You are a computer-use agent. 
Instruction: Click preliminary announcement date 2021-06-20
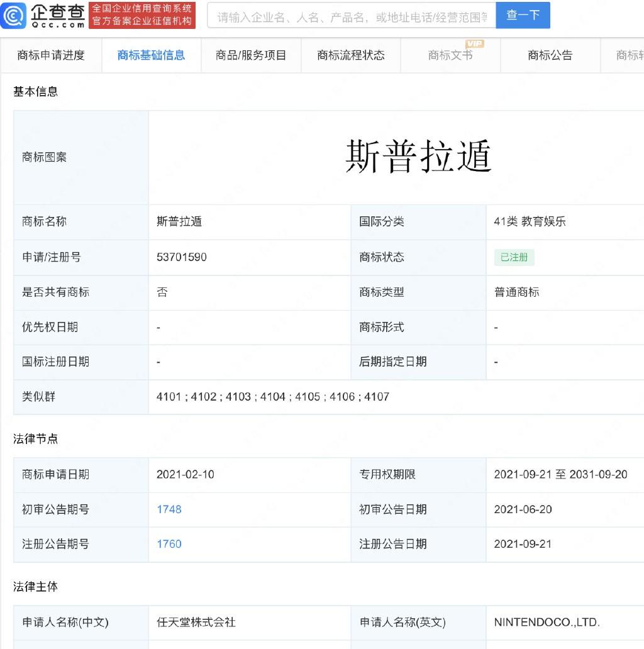tap(523, 509)
